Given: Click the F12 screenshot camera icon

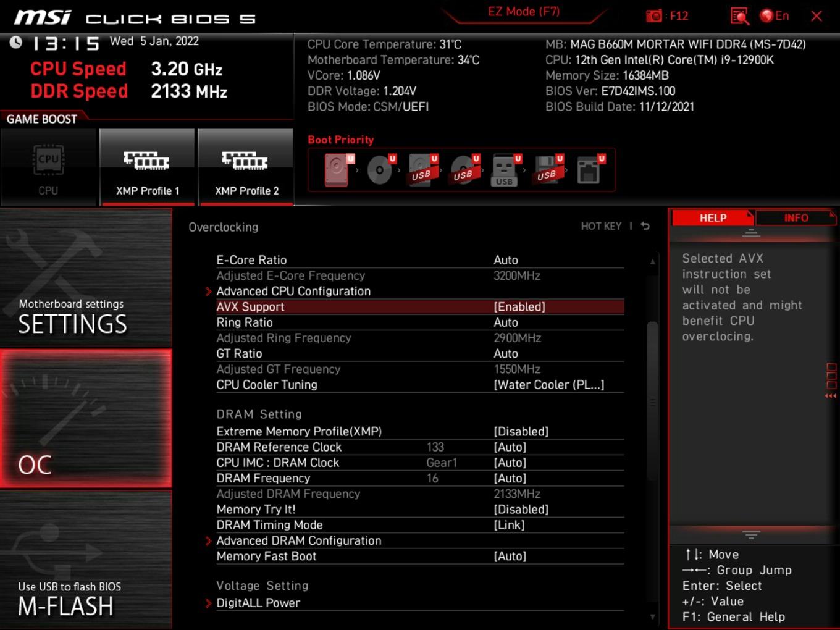Looking at the screenshot, I should click(654, 16).
